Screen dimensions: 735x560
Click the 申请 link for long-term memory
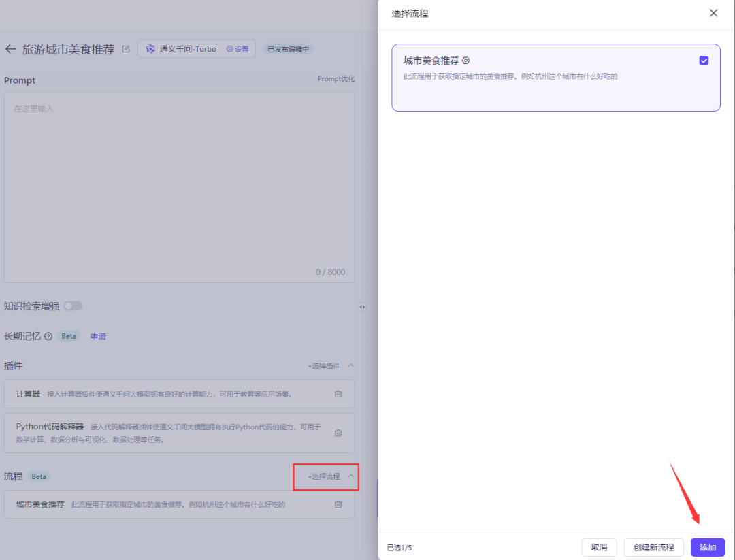[98, 336]
